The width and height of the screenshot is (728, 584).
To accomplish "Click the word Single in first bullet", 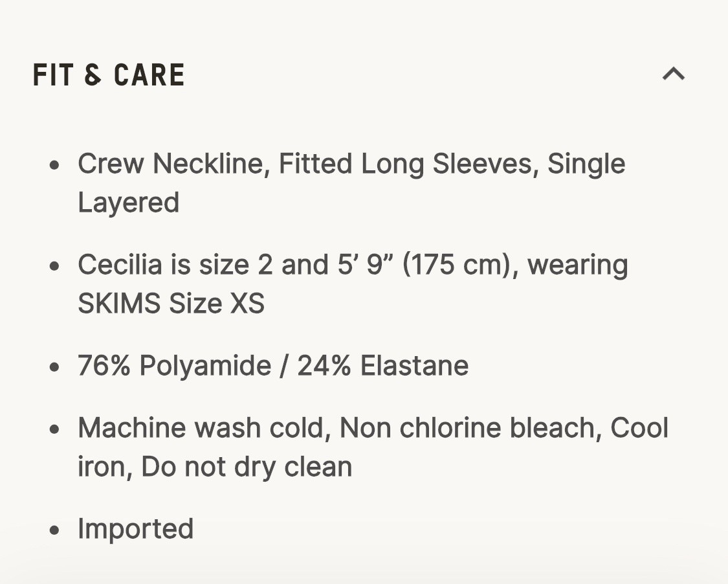I will pos(586,164).
